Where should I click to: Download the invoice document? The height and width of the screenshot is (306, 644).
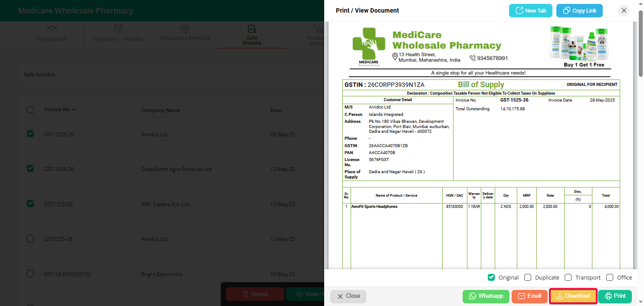(573, 296)
